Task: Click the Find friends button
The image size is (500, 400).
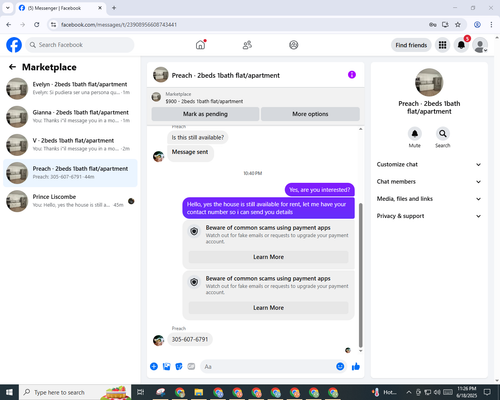Action: click(411, 45)
